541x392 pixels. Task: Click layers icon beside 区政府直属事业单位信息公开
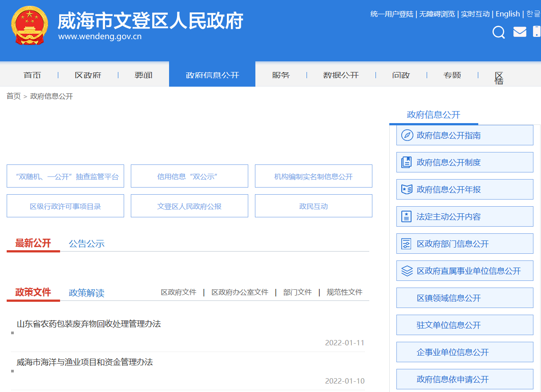[407, 271]
